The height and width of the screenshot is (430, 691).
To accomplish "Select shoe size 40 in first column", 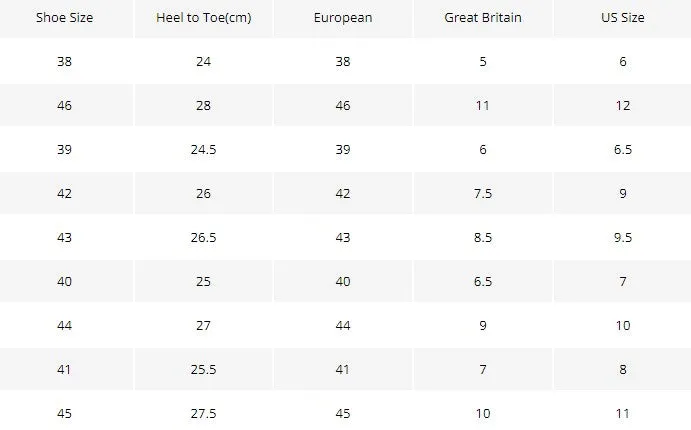I will coord(64,282).
